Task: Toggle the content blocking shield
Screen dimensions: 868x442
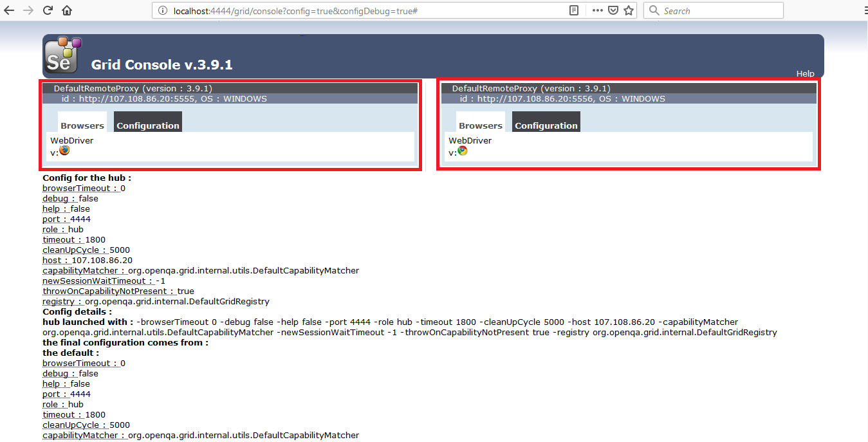Action: tap(613, 10)
